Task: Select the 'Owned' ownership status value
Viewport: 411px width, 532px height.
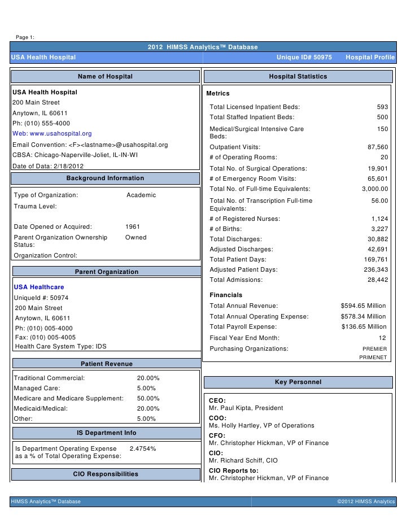Action: tap(135, 238)
